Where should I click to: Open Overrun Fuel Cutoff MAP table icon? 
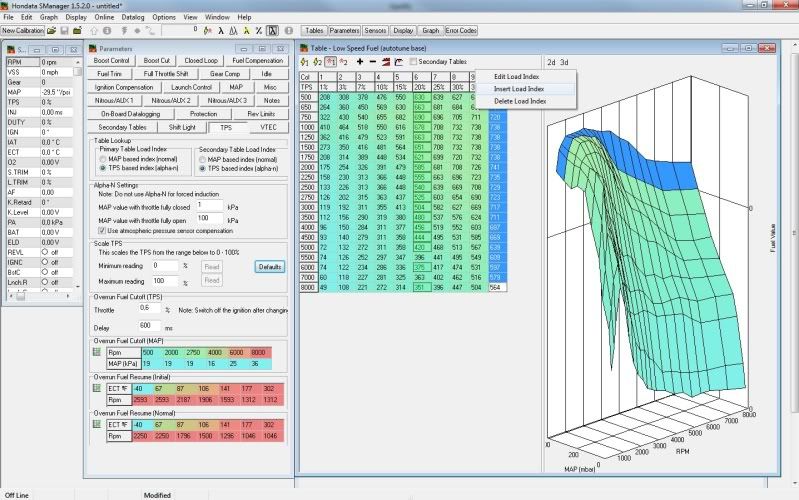[x=97, y=351]
